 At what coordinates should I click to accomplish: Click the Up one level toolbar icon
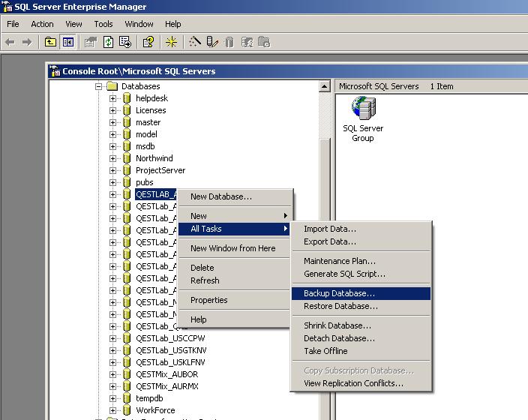(51, 42)
